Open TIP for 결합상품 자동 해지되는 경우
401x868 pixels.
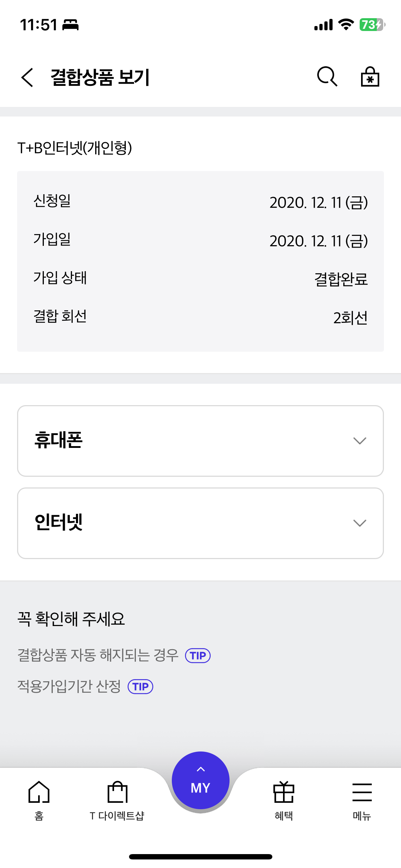(x=198, y=656)
